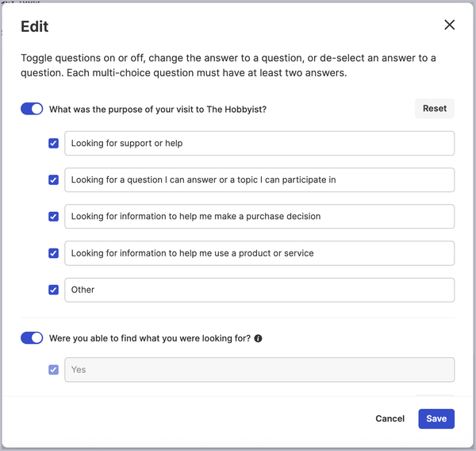
Task: Uncheck the 'Other' answer checkbox
Action: (53, 290)
